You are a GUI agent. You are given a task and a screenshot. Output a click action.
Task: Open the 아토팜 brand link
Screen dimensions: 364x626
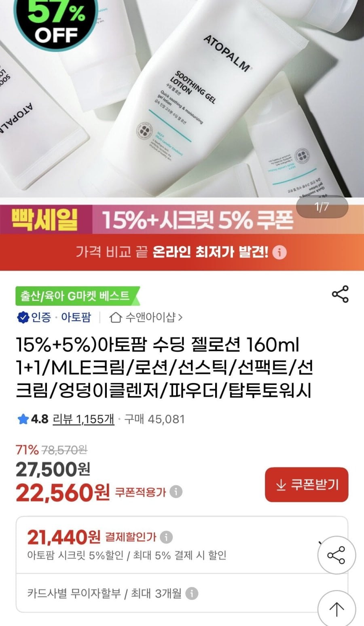76,317
